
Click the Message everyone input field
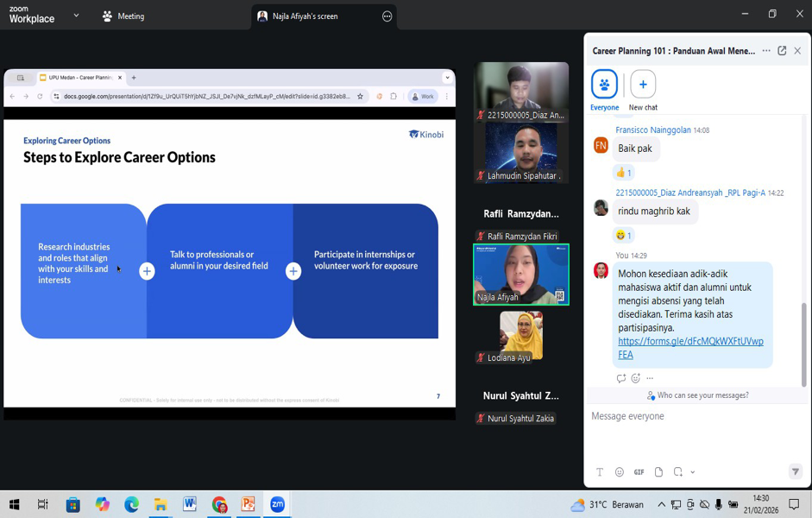point(690,416)
